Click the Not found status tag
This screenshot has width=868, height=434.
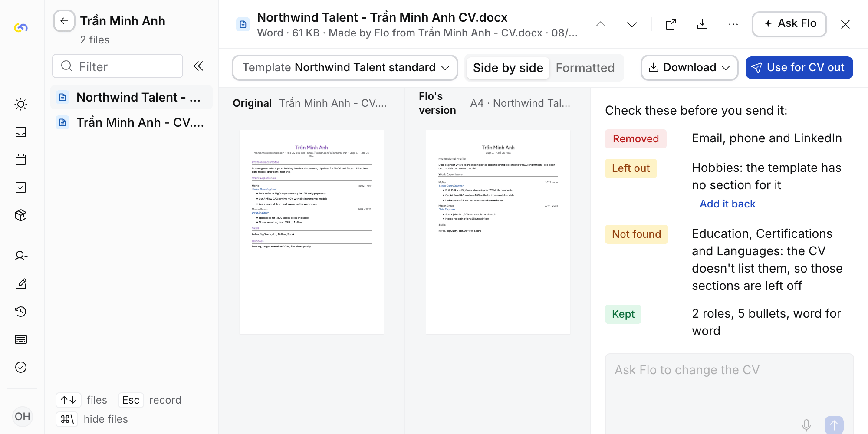[637, 234]
